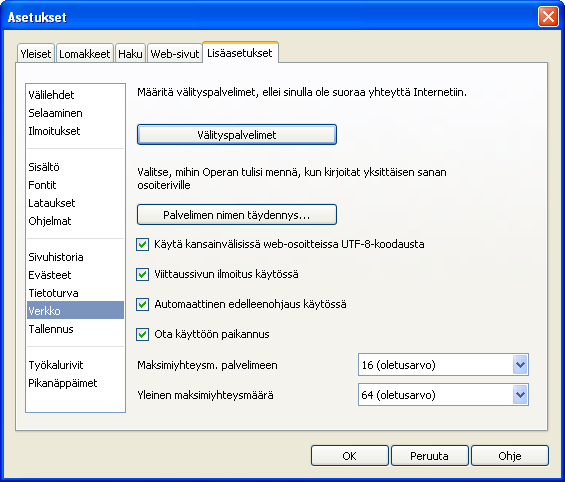This screenshot has width=565, height=482.
Task: Disable Automaattinen edelleenohjaus checkbox
Action: tap(143, 304)
